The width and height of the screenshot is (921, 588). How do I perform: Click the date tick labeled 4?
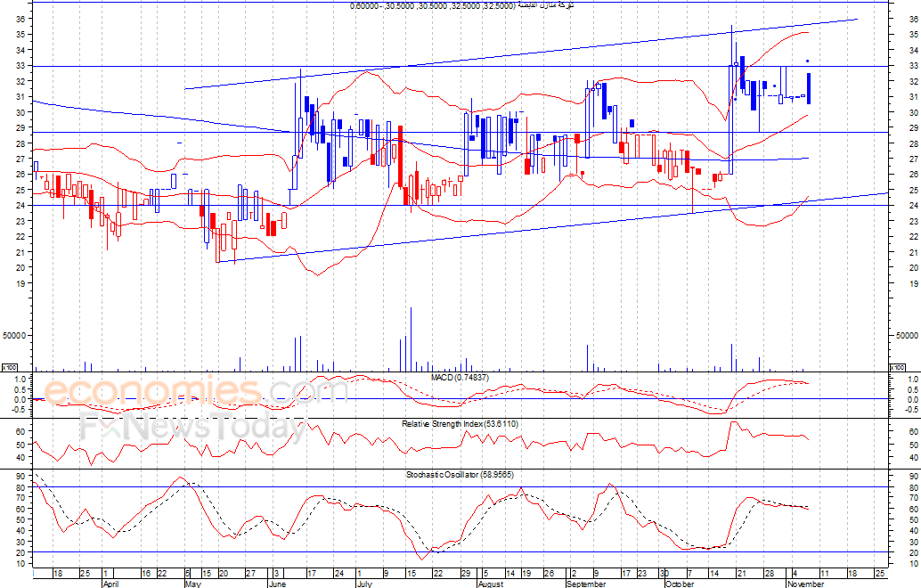[795, 574]
